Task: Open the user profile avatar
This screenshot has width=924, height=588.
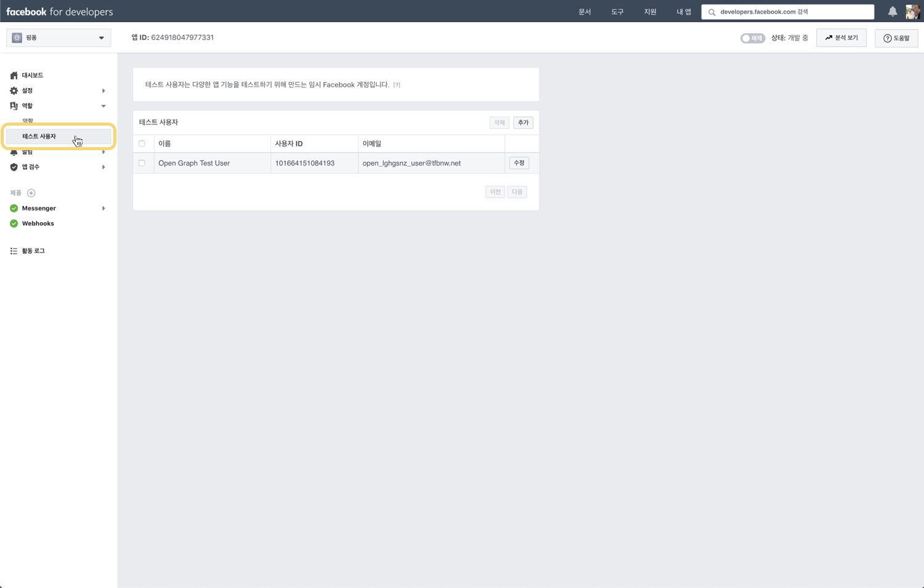Action: coord(913,11)
